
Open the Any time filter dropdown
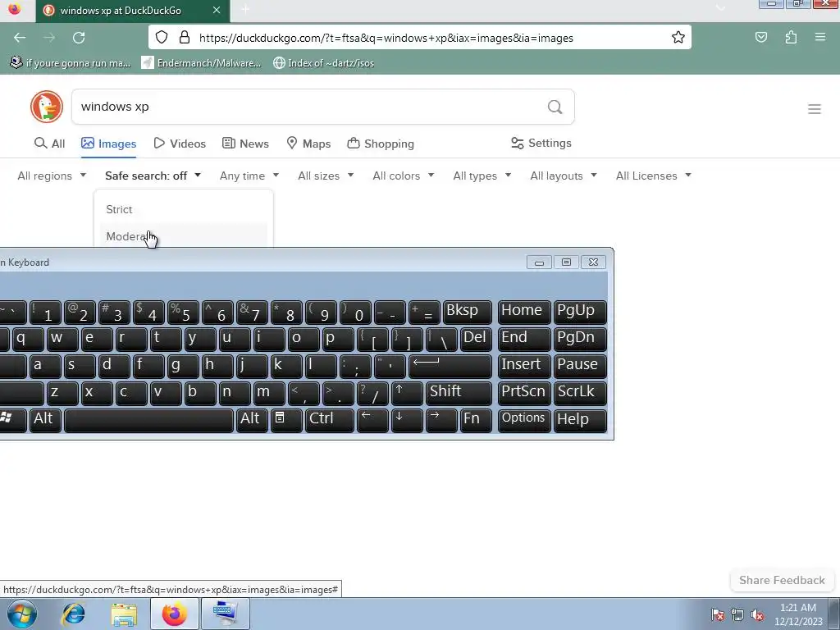(x=249, y=176)
